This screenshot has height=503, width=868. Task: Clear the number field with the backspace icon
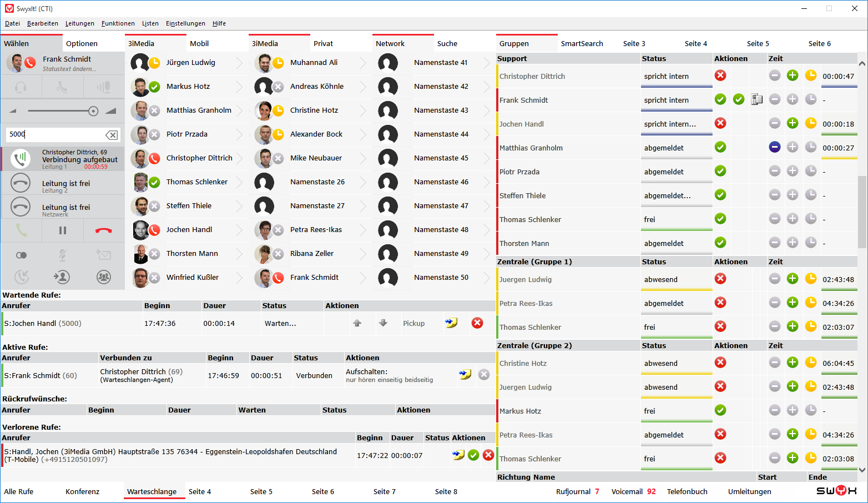pyautogui.click(x=112, y=135)
